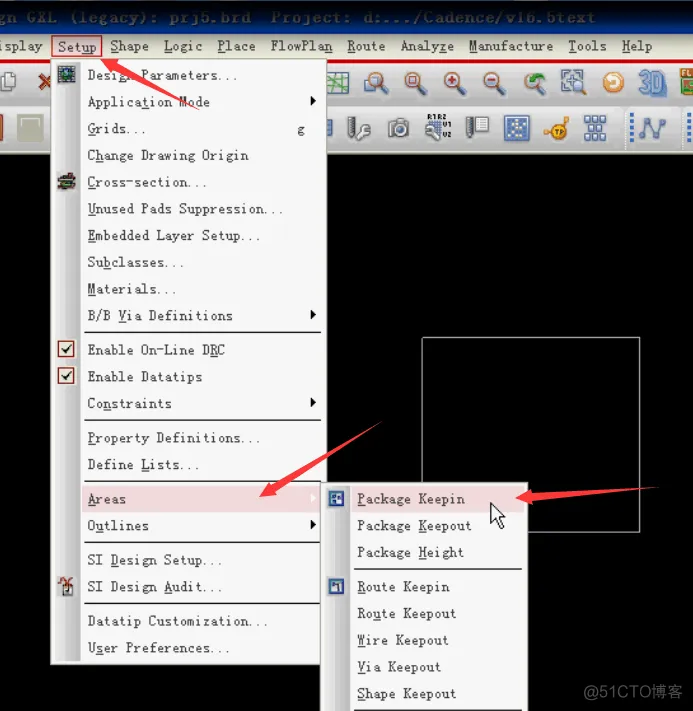This screenshot has width=693, height=711.
Task: Toggle the Enable On-Line DRC checkbox
Action: [x=66, y=349]
